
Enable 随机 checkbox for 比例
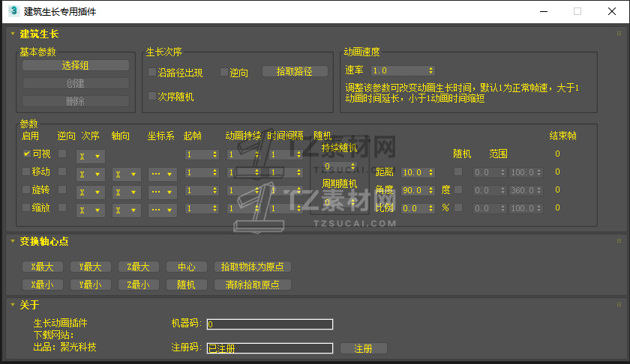coord(458,207)
